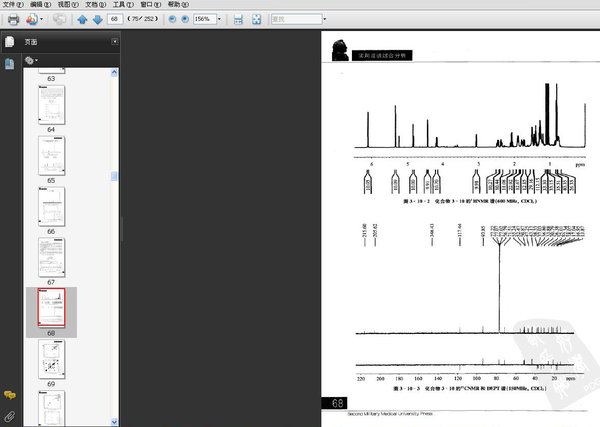Open the 帮助 (Help) menu

pyautogui.click(x=178, y=5)
